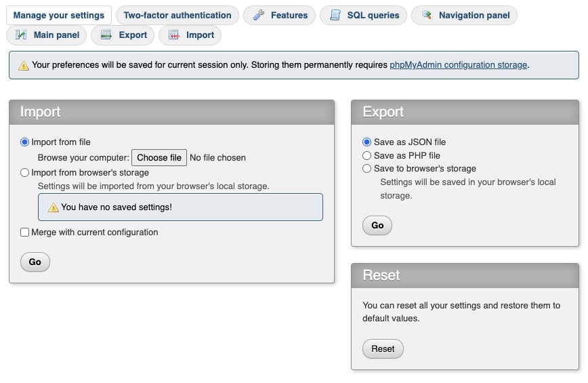Click the Import tab icon

(173, 35)
